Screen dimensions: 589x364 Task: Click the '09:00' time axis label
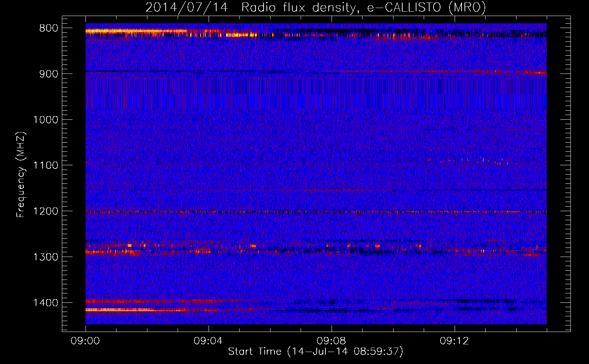click(85, 341)
